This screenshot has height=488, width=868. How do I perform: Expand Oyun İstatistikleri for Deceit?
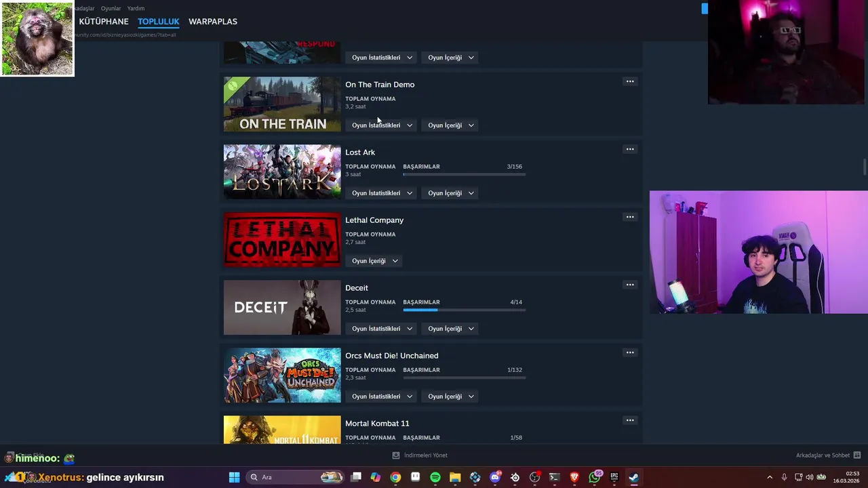382,329
